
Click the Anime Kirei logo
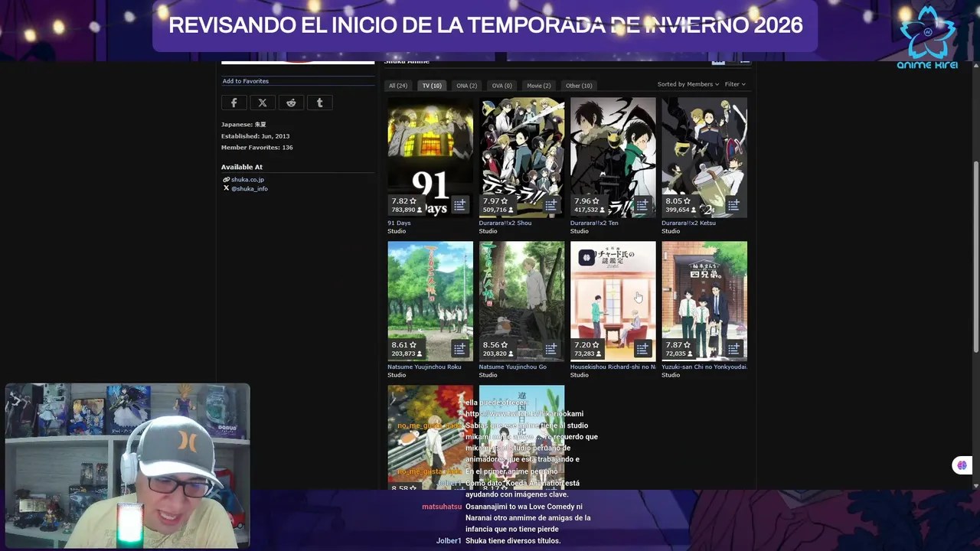tap(927, 37)
